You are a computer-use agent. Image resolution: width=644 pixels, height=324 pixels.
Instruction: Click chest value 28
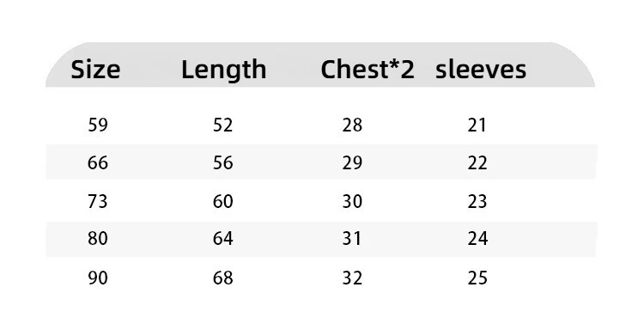352,125
